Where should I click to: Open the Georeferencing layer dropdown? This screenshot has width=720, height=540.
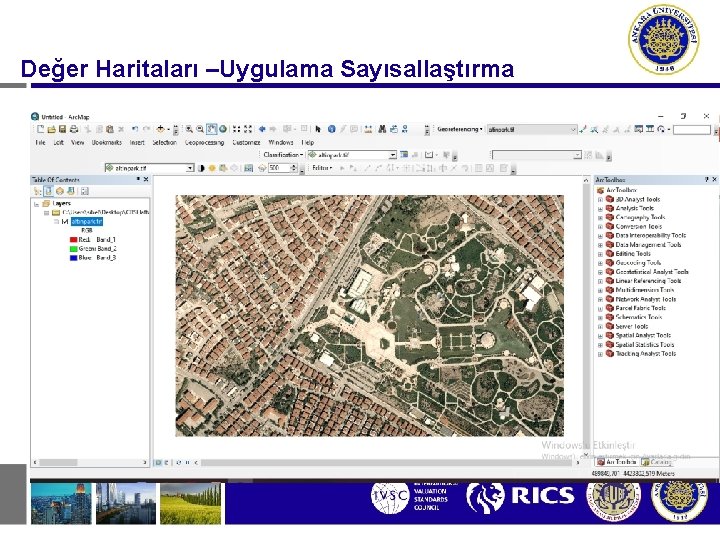pos(573,129)
